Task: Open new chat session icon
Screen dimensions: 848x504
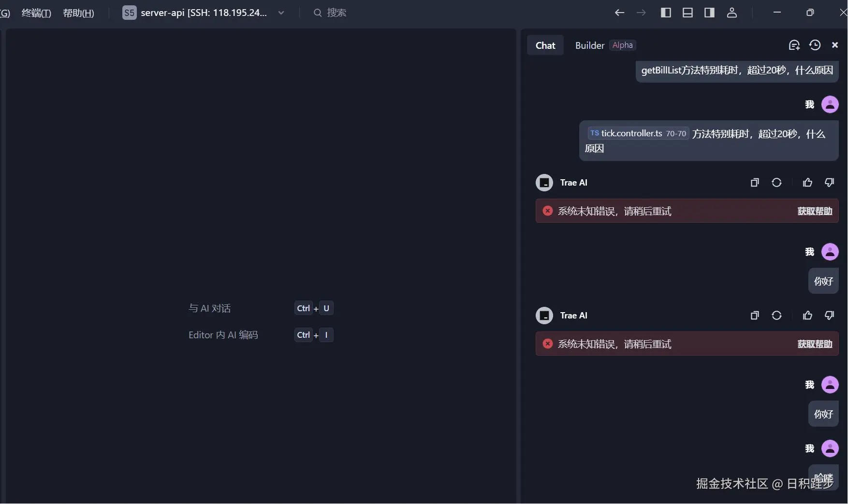Action: pos(794,45)
